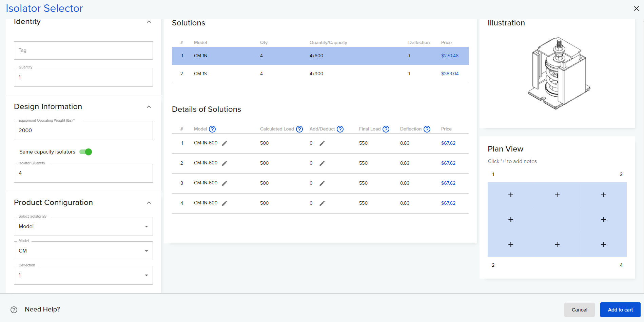Collapse the Design Information section

coord(149,107)
